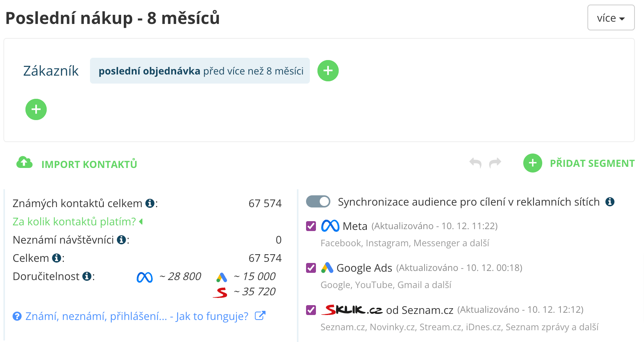Click the Google Ads logo icon
This screenshot has height=342, width=644.
point(327,268)
